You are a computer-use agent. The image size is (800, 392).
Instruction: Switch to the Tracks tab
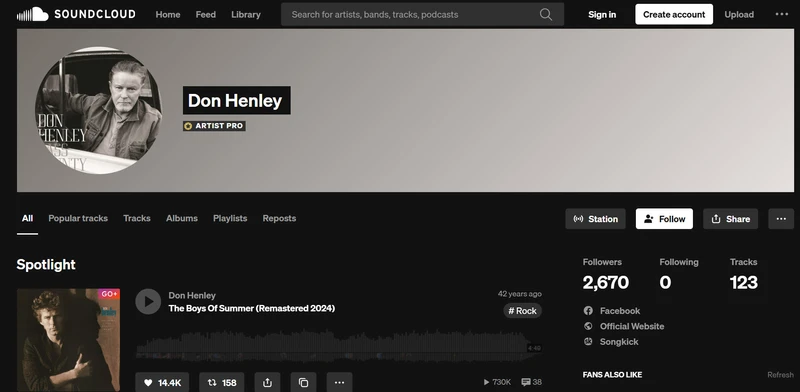point(137,218)
